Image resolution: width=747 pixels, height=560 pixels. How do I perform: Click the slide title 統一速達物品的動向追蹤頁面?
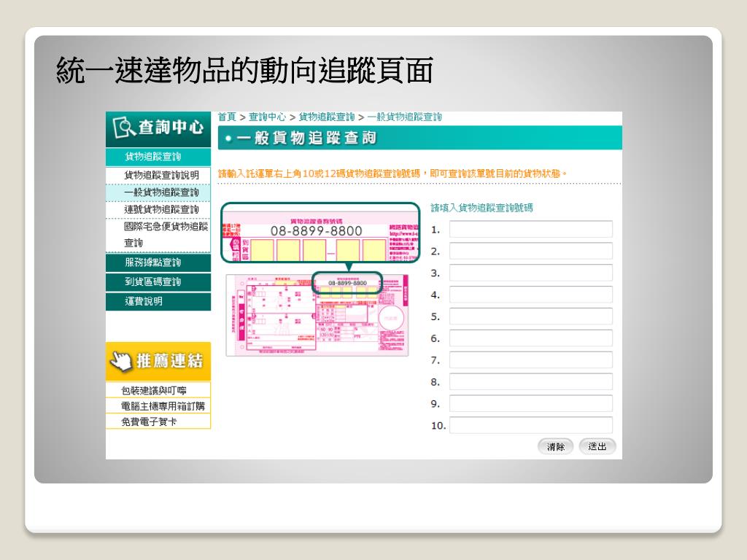244,71
